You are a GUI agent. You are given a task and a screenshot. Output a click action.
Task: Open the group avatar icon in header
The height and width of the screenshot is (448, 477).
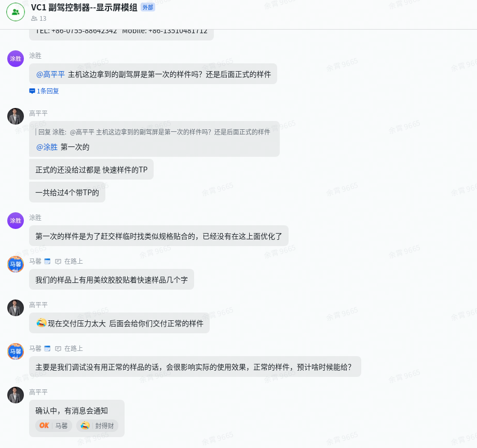click(x=16, y=12)
